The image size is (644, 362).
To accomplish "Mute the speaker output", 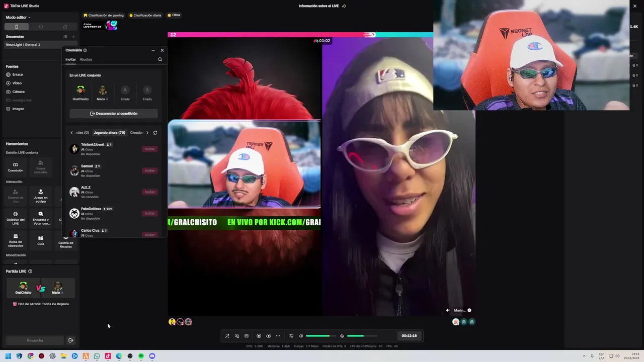I will point(301,336).
